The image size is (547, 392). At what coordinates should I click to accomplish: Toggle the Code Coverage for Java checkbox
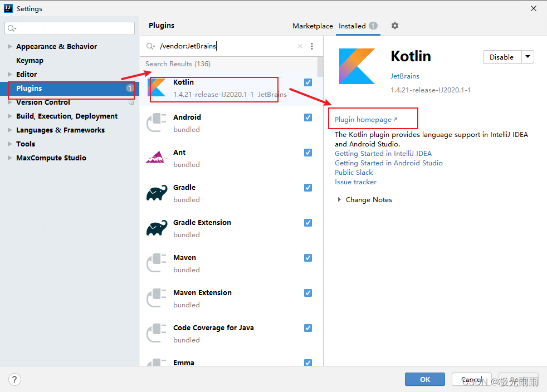[x=308, y=328]
